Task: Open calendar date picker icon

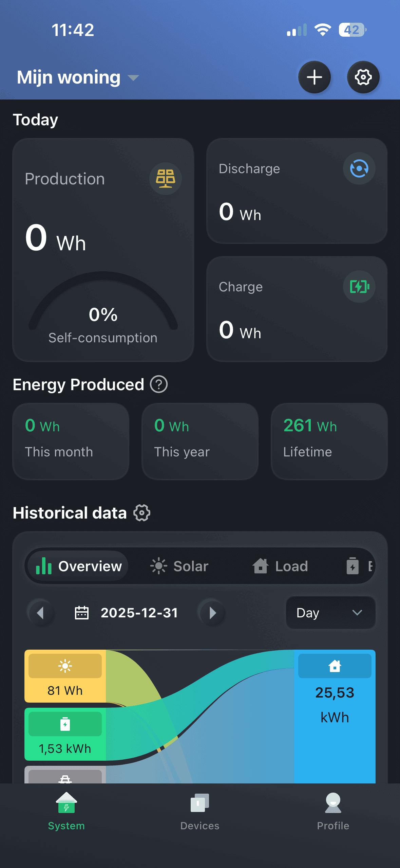Action: coord(81,613)
